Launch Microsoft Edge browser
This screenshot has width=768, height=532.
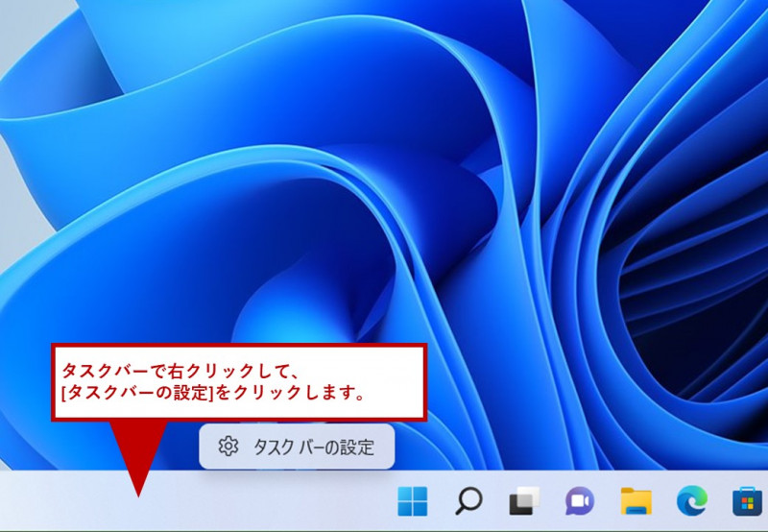pos(691,501)
